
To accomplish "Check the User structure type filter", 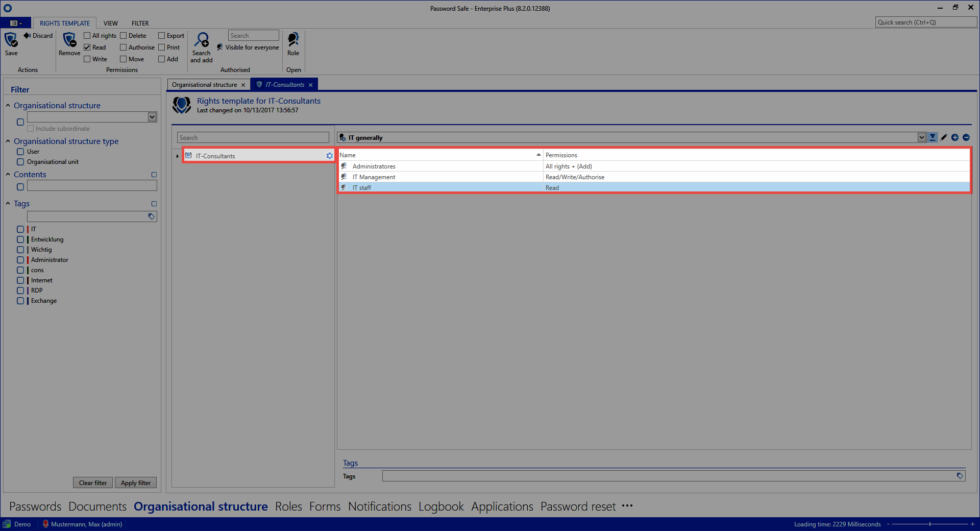I will pos(20,152).
